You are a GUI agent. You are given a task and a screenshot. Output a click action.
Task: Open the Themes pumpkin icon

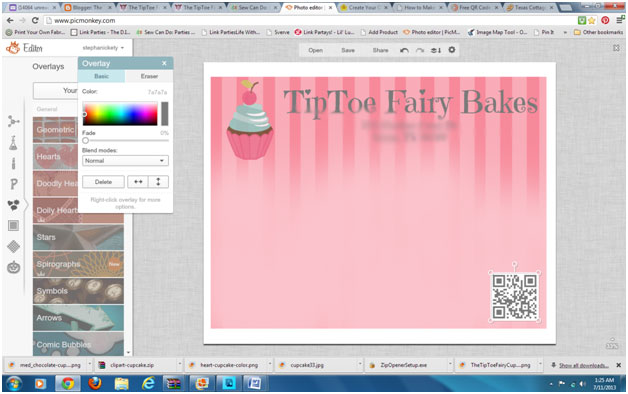[x=13, y=267]
